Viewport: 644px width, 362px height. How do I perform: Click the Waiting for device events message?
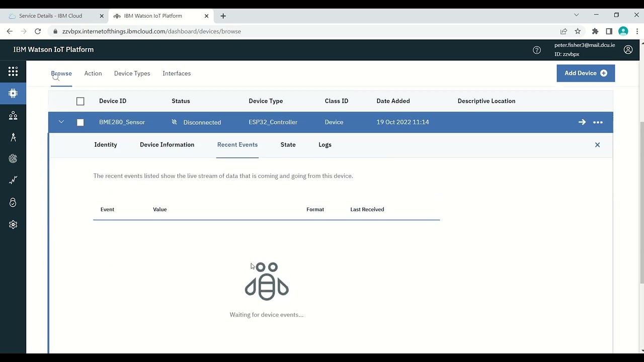point(266,315)
